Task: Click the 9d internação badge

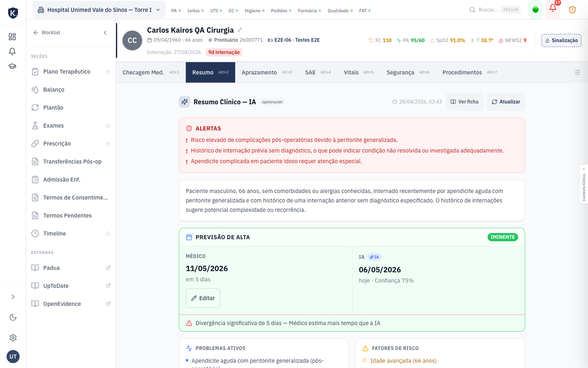Action: click(224, 52)
